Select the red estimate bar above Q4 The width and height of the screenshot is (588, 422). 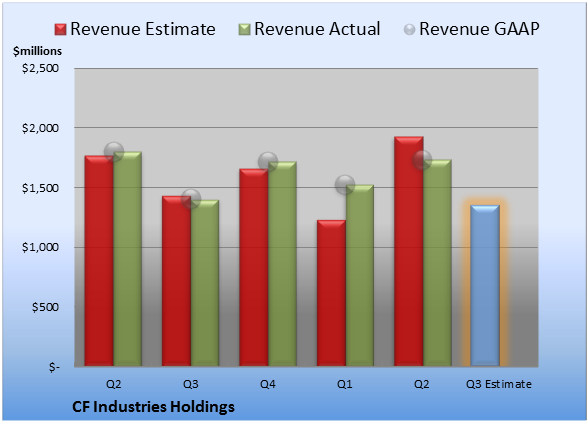tap(254, 267)
